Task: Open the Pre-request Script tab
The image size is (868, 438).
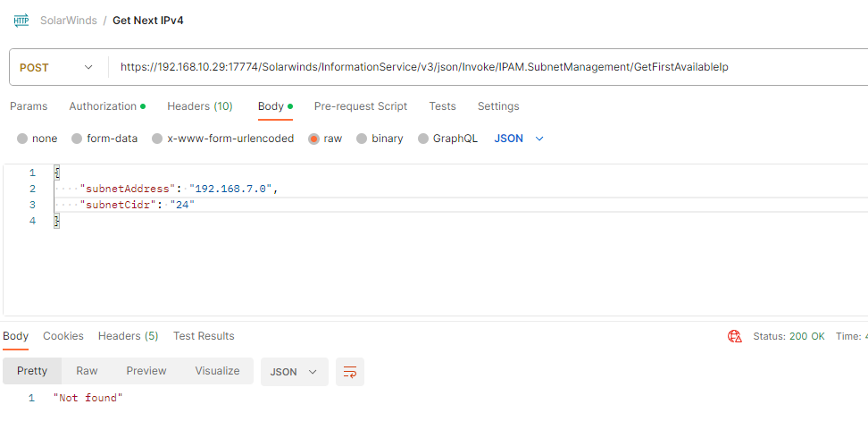Action: pyautogui.click(x=361, y=106)
